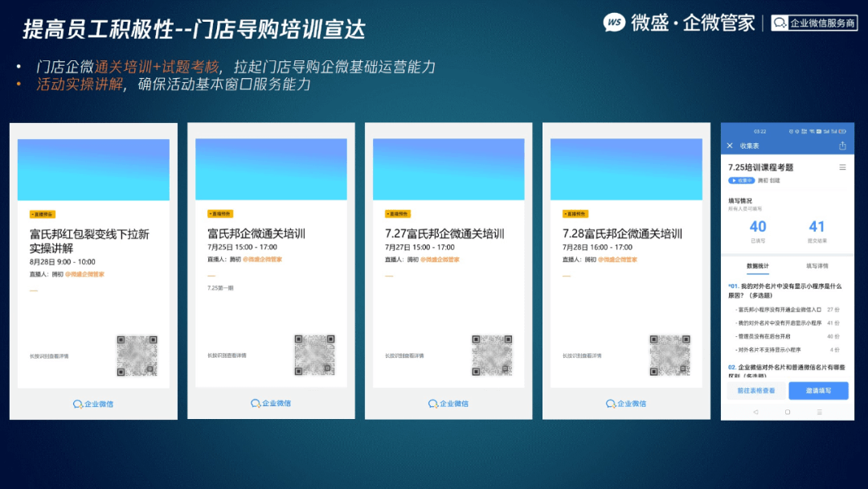
Task: Tap the 收集中 status badge
Action: pos(741,180)
